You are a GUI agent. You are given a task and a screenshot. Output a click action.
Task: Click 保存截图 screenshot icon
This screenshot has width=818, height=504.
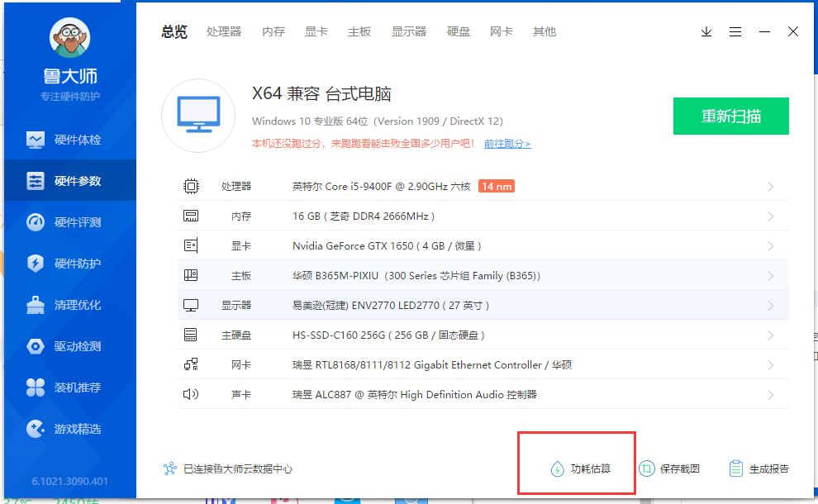point(647,468)
